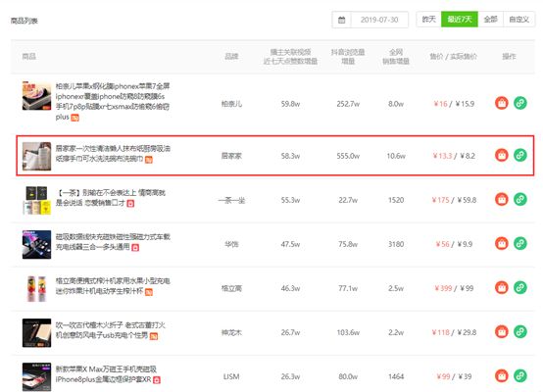
Task: Open the magnetic charging cable product title
Action: pyautogui.click(x=113, y=242)
